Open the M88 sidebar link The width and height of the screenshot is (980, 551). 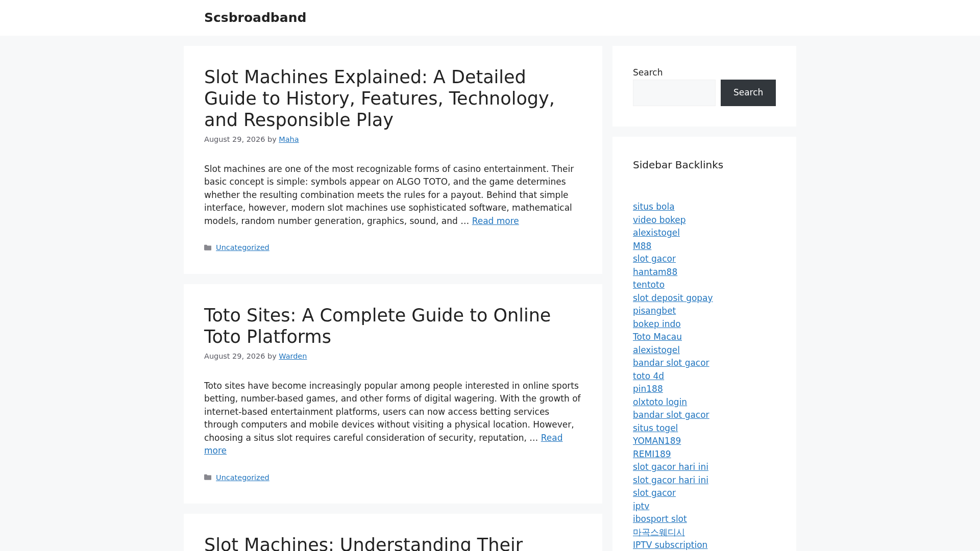pos(642,246)
